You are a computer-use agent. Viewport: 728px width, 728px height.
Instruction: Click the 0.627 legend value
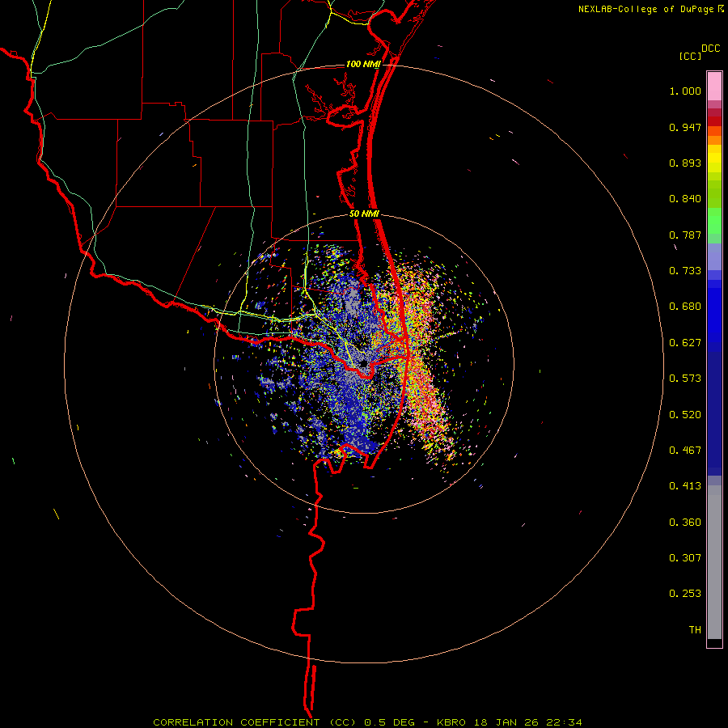(x=685, y=343)
